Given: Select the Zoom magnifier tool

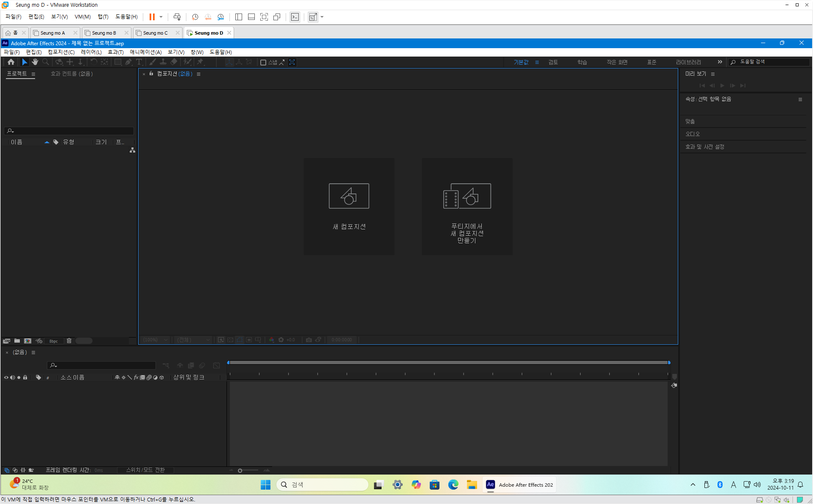Looking at the screenshot, I should [46, 62].
